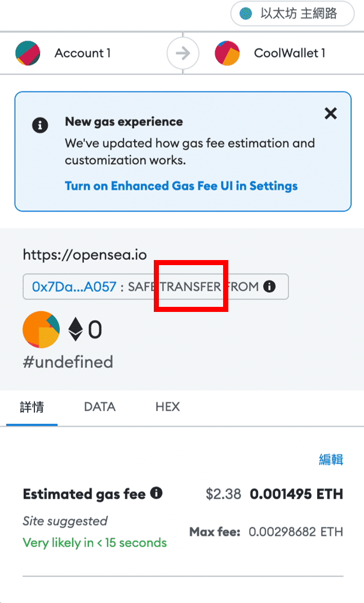This screenshot has height=603, width=364.
Task: Click the CoolWallet 1 recipient name
Action: pyautogui.click(x=290, y=53)
